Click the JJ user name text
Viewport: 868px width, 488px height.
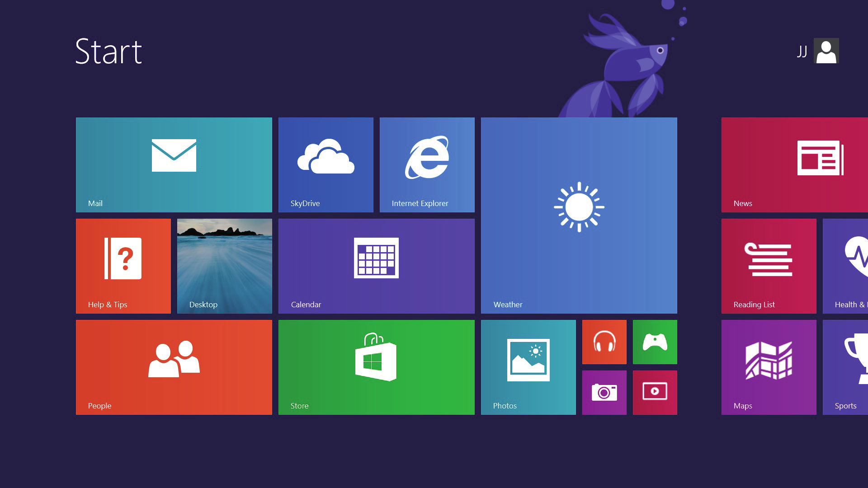(802, 52)
